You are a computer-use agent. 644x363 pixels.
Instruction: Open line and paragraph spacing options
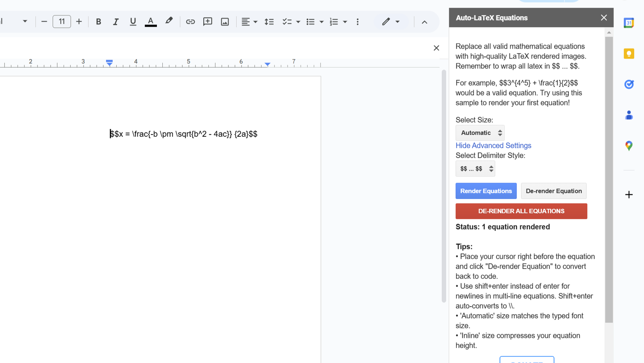[x=269, y=22]
